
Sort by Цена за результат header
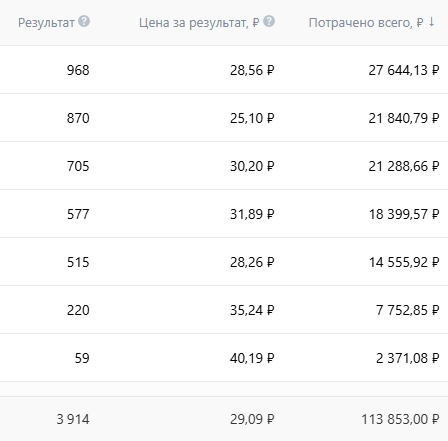pos(199,23)
